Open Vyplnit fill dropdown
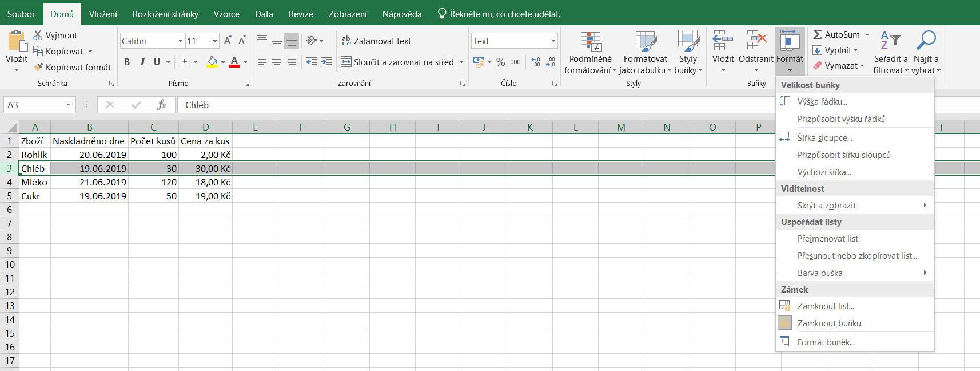 [835, 50]
